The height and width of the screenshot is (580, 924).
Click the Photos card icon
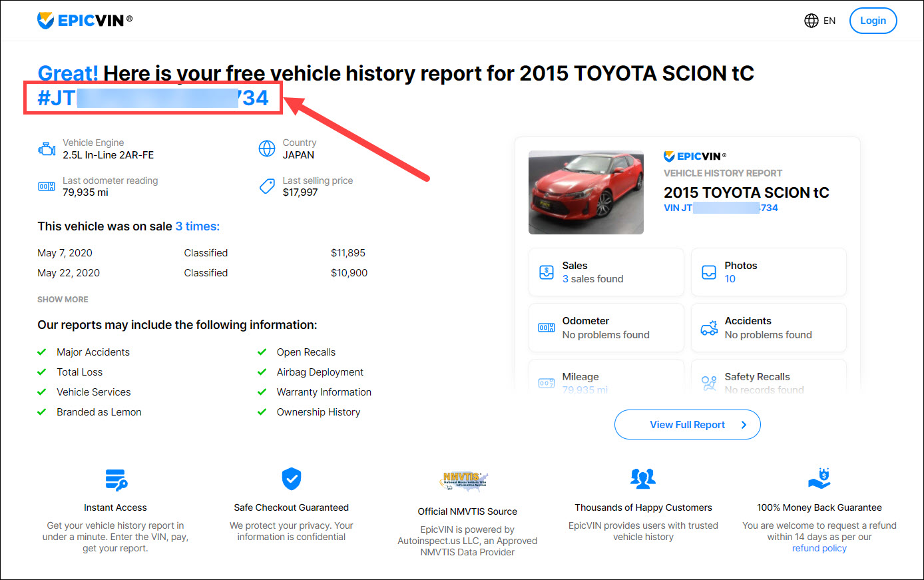pos(709,272)
